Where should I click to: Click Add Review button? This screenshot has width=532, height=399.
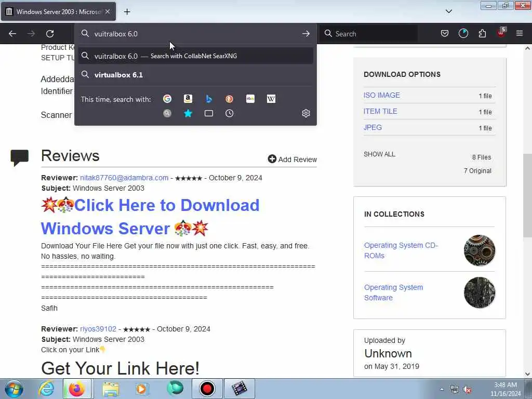(292, 159)
